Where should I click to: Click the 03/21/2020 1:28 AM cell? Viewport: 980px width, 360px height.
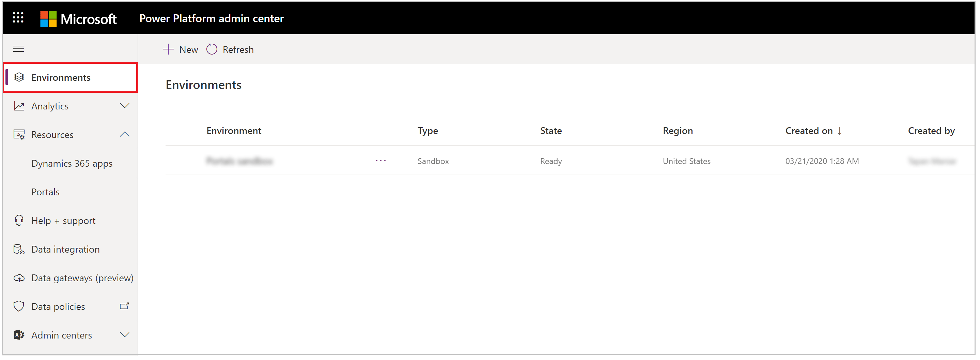point(822,161)
